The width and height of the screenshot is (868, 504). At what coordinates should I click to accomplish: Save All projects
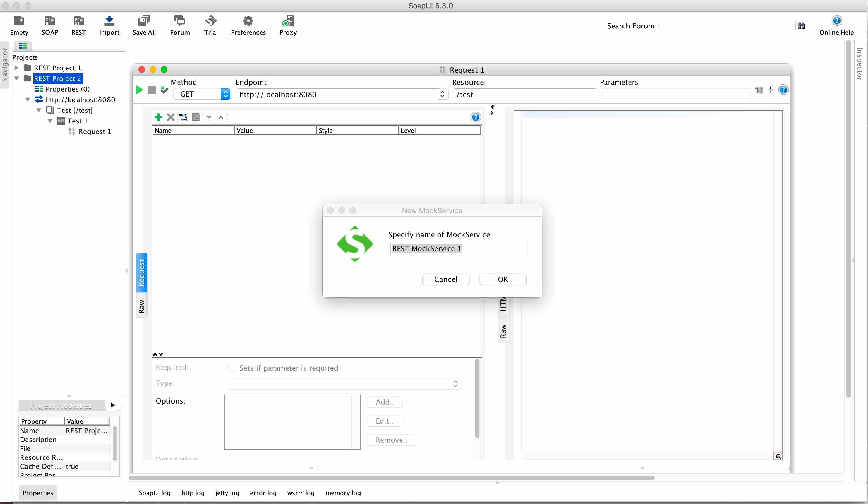point(144,25)
